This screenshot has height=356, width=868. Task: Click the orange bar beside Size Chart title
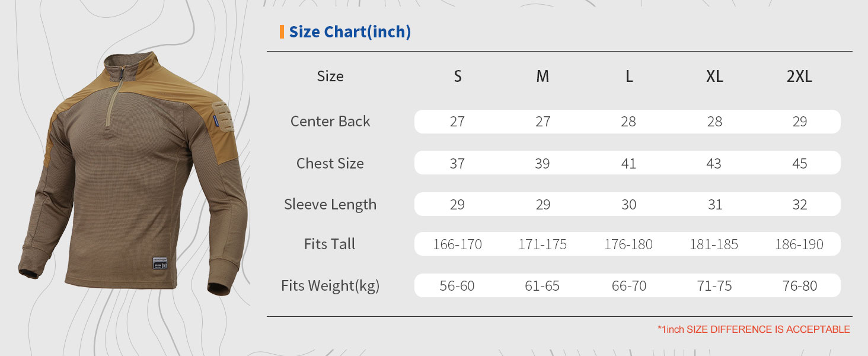tap(282, 32)
